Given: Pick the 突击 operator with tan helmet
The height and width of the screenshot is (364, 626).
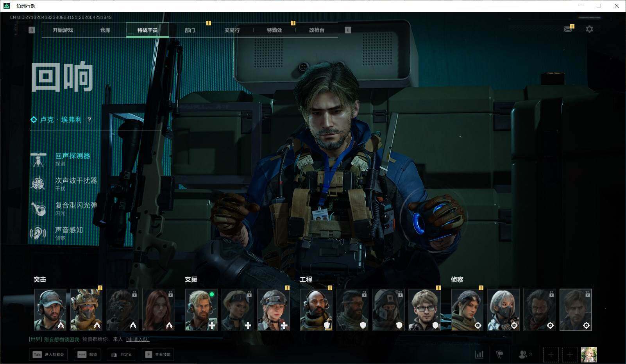Looking at the screenshot, I should (x=86, y=310).
